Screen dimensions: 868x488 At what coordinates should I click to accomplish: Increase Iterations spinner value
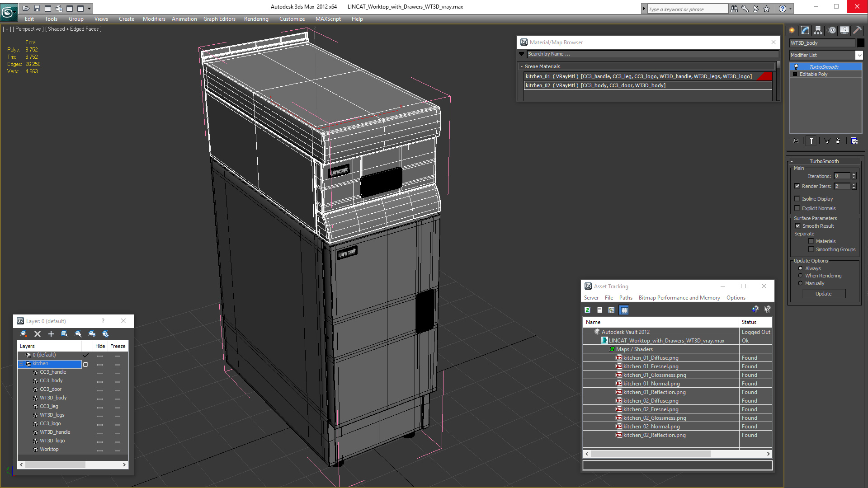(x=854, y=174)
